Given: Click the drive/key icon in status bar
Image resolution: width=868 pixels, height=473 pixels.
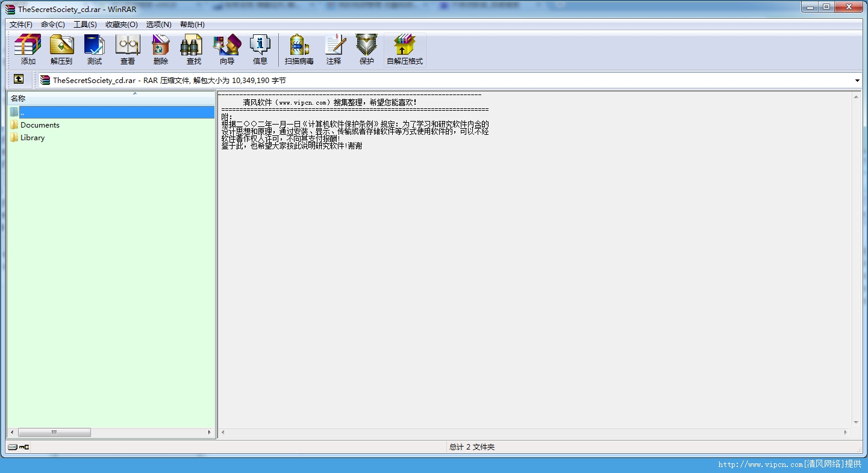Looking at the screenshot, I should (x=19, y=447).
